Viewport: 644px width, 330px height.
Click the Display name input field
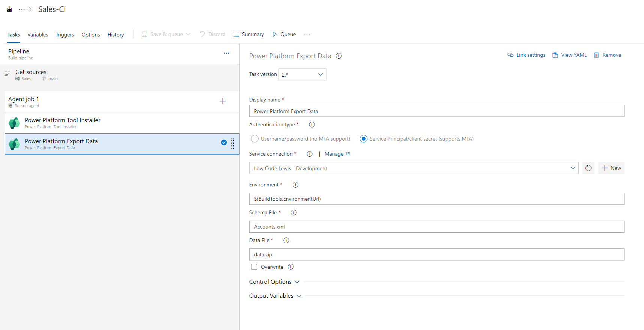[437, 111]
